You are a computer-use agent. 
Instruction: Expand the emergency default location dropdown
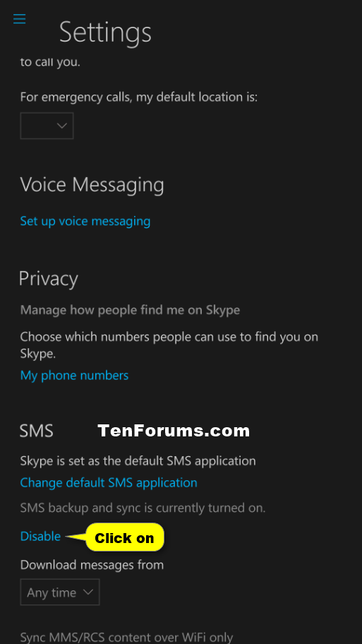point(47,126)
